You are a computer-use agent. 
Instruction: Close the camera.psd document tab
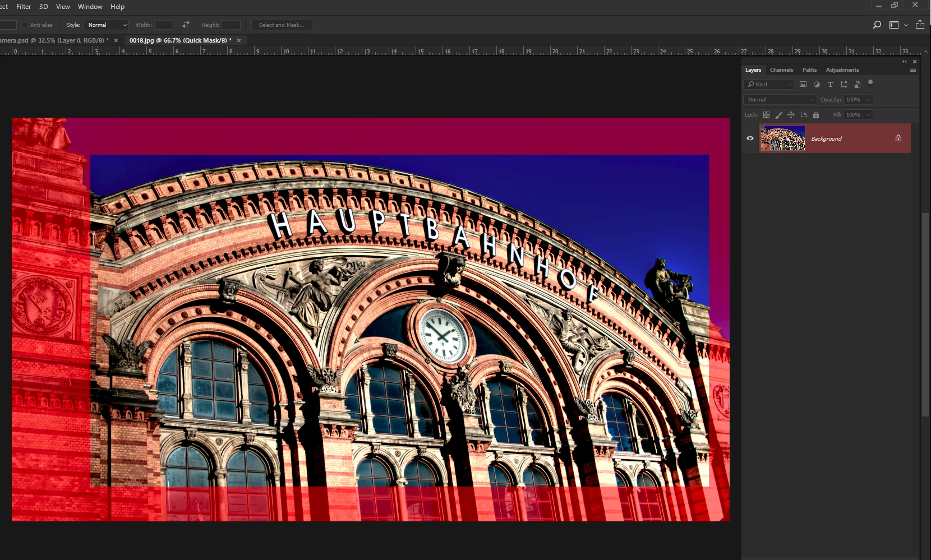(x=116, y=40)
